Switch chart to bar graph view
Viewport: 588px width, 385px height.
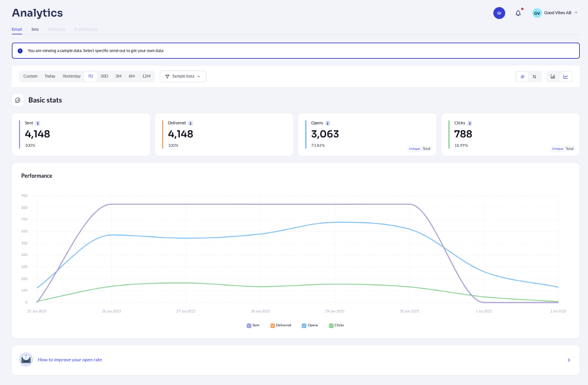tap(553, 76)
